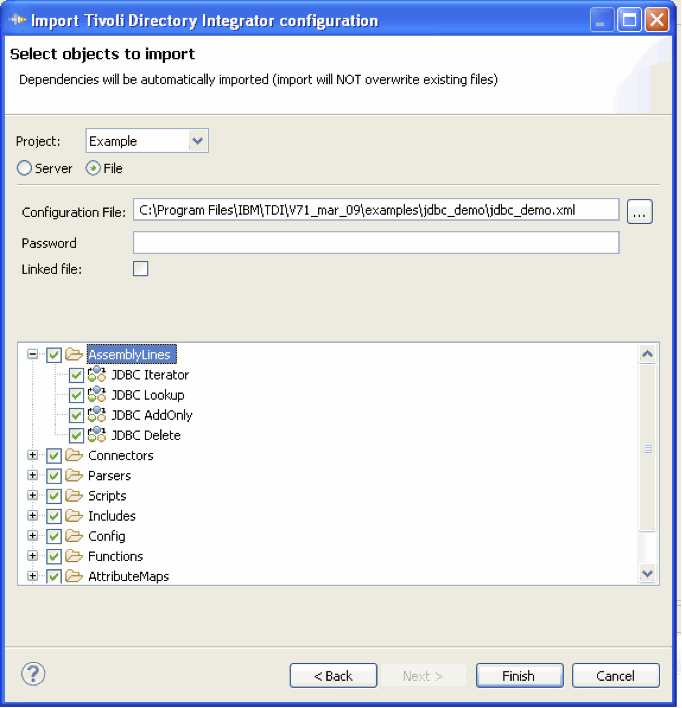This screenshot has width=682, height=708.
Task: Click the AssemblyLines folder icon
Action: pos(74,354)
